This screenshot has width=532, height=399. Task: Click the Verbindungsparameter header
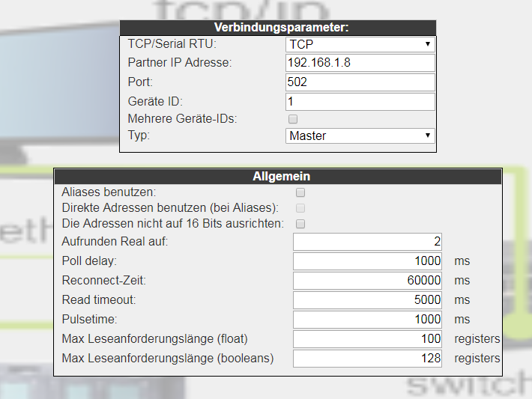tap(278, 28)
